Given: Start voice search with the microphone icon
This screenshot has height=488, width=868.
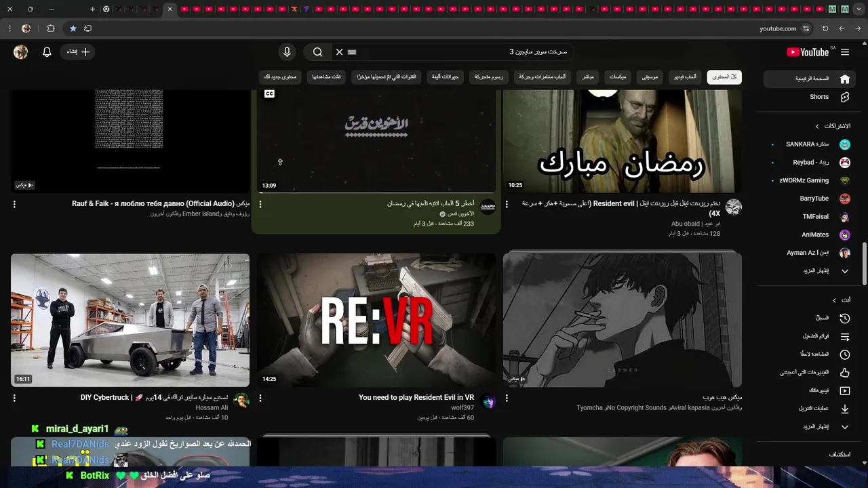Looking at the screenshot, I should [287, 52].
